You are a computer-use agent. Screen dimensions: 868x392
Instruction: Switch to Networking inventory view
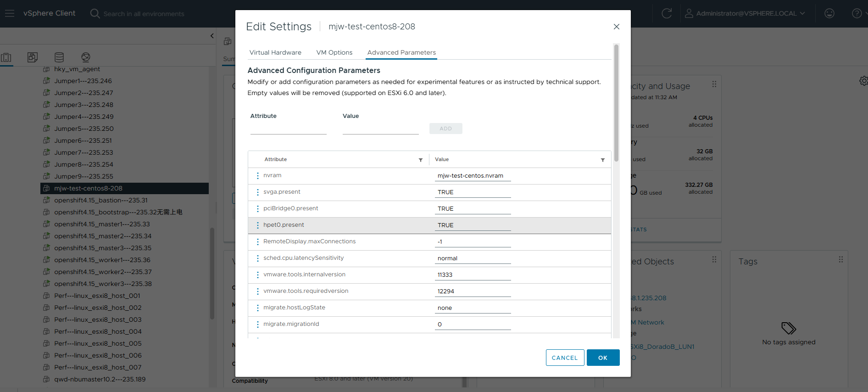pos(86,57)
